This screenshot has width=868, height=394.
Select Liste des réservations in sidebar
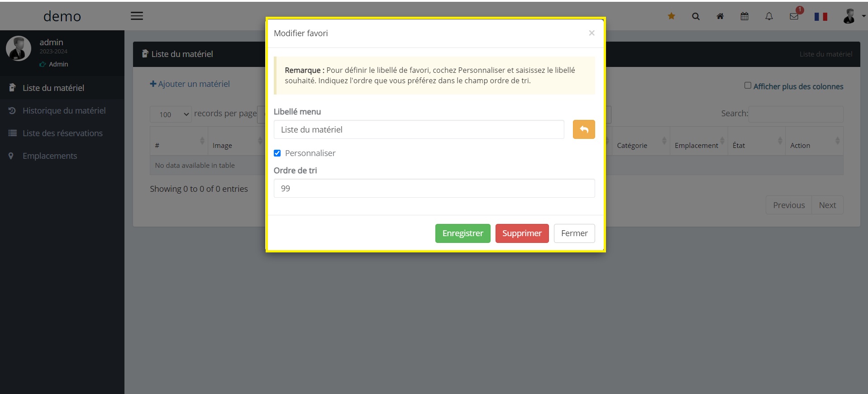tap(62, 133)
